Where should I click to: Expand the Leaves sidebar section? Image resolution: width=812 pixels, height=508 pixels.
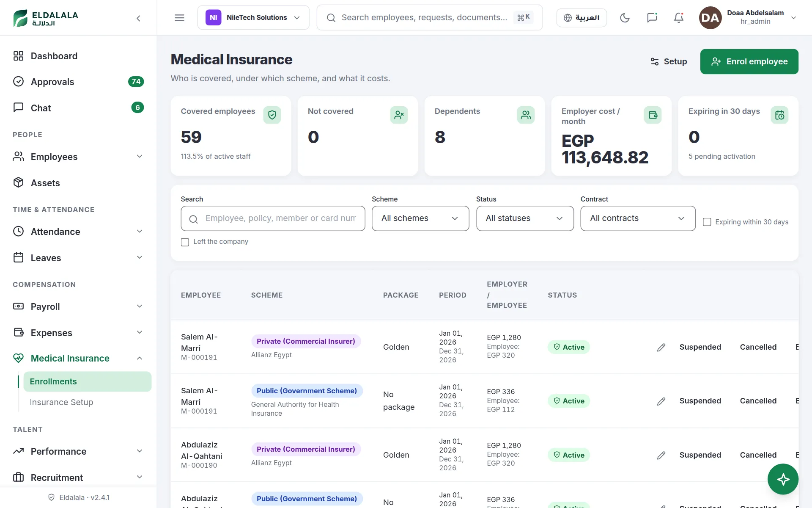coord(78,258)
